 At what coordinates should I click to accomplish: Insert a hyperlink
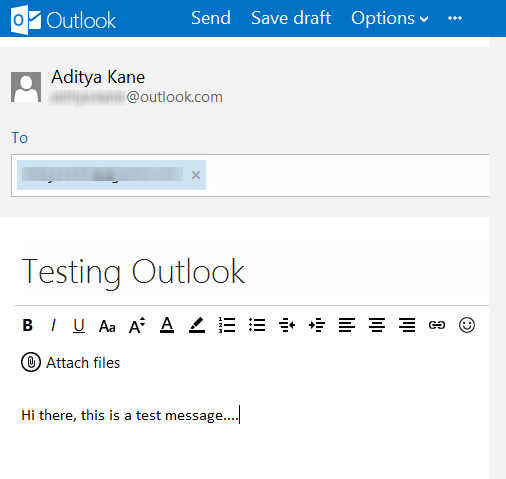(437, 325)
